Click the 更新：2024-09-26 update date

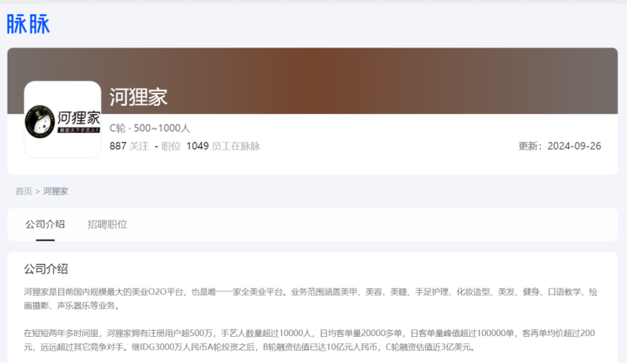coord(560,146)
